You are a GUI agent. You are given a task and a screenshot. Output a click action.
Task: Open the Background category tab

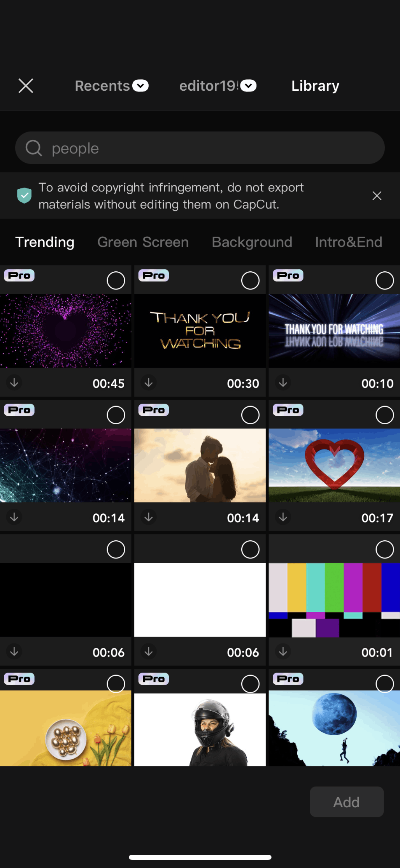(252, 242)
